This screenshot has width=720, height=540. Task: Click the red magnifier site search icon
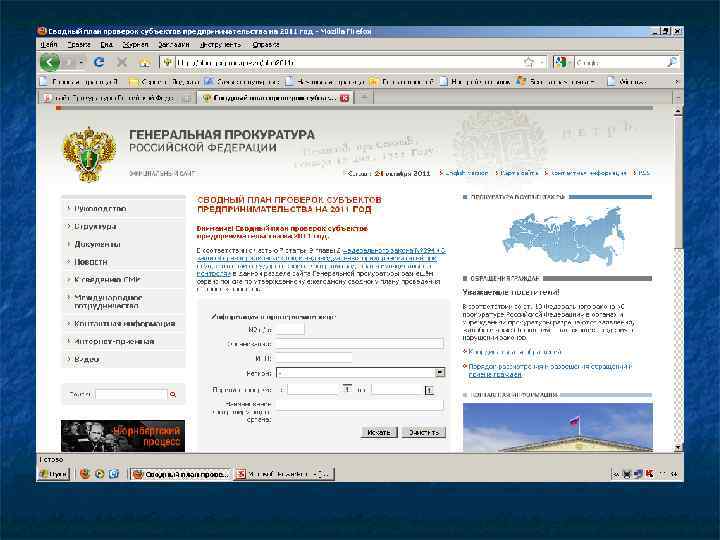(173, 394)
